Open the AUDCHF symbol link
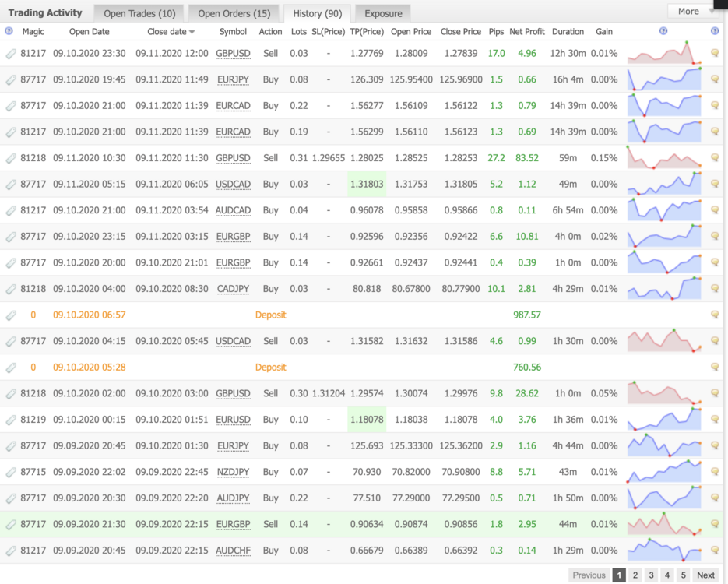The width and height of the screenshot is (728, 584). (233, 551)
